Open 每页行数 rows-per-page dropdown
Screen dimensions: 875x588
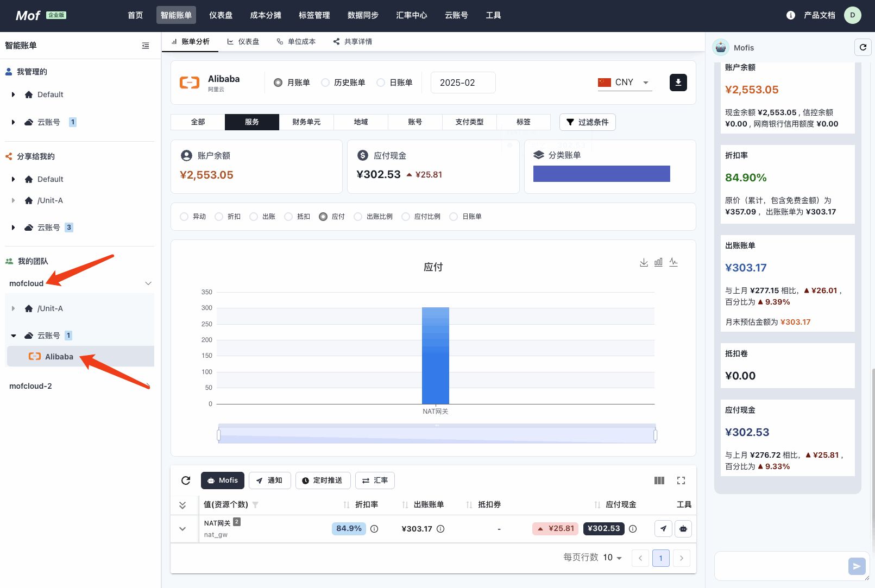coord(612,558)
